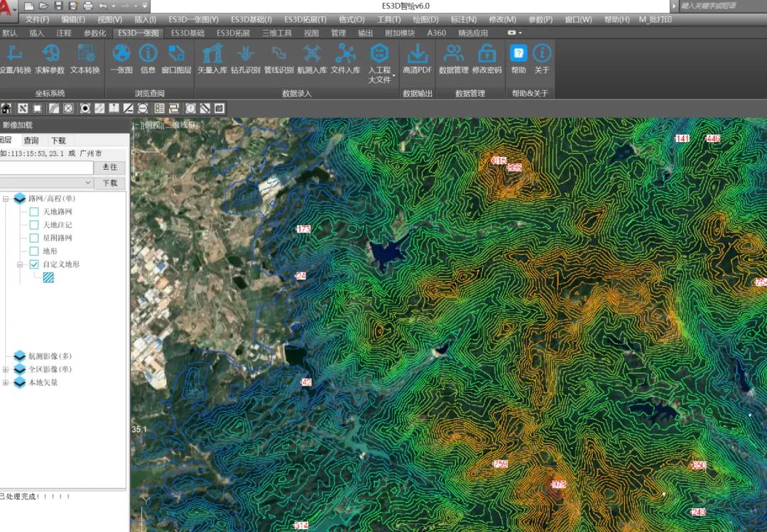Click the 求解参数 solve parameters icon
The height and width of the screenshot is (532, 767).
50,54
